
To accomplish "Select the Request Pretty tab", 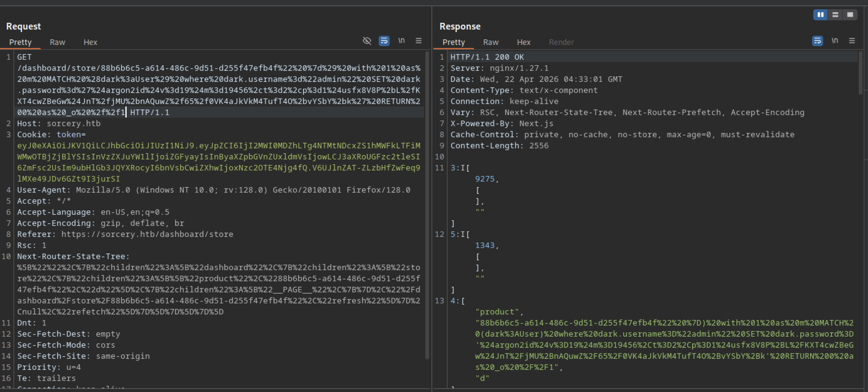I will click(x=20, y=42).
